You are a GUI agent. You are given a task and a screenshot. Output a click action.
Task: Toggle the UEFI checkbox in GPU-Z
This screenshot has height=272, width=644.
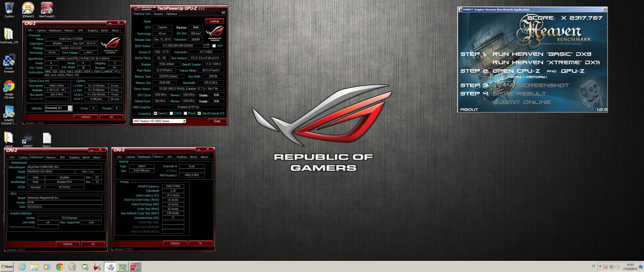click(214, 46)
